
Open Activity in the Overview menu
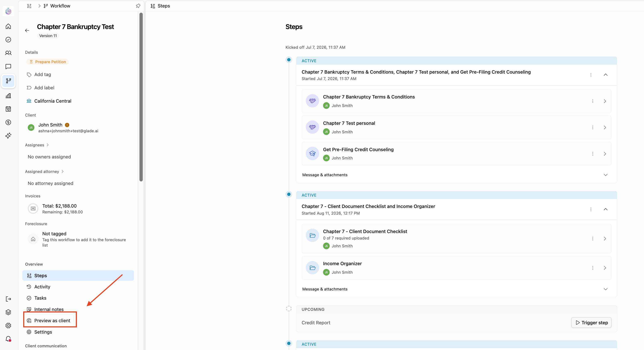click(78, 287)
